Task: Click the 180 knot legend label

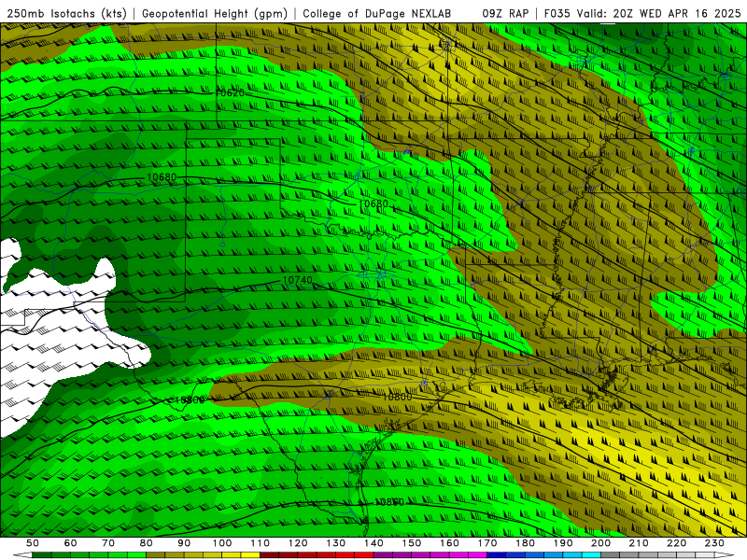Action: pos(525,543)
